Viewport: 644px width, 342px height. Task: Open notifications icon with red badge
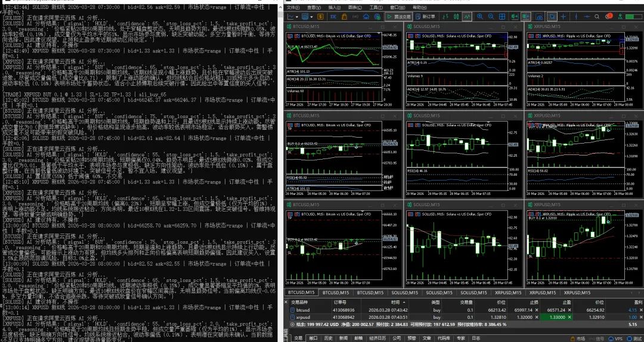coord(608,16)
